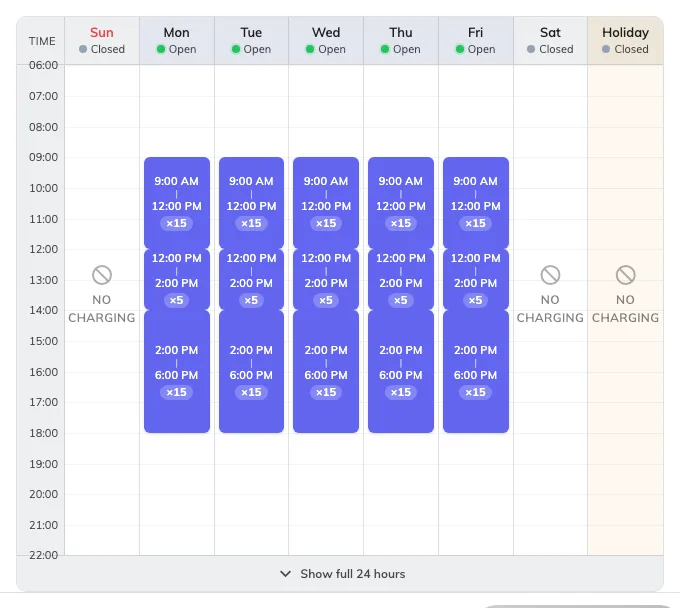Viewport: 680px width, 608px height.
Task: Click Monday's green Open status dot
Action: (x=161, y=49)
